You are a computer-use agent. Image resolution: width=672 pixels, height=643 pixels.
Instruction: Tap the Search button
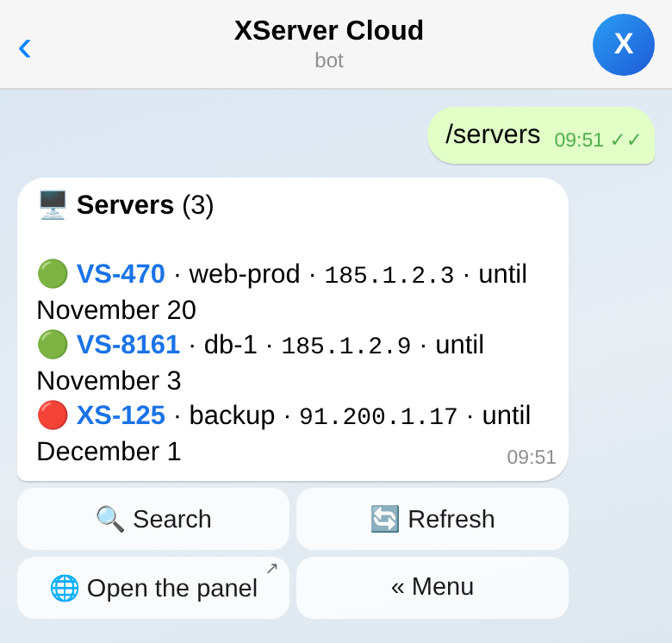point(153,519)
